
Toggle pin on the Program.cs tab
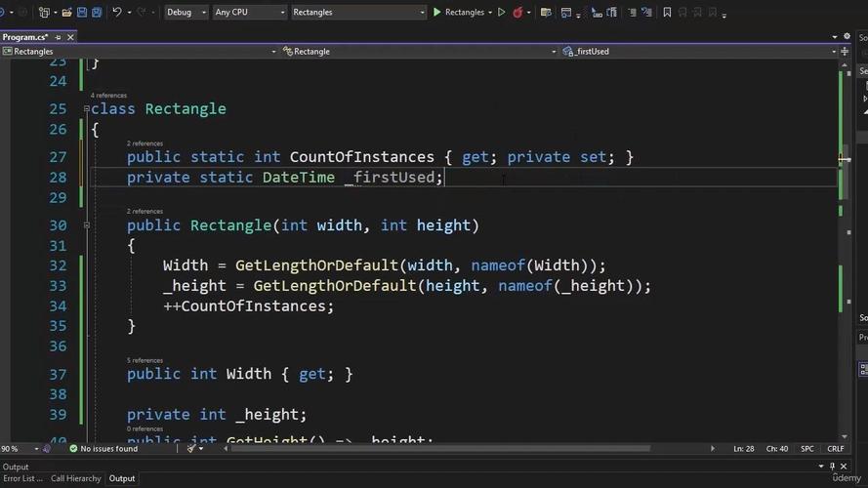(x=59, y=37)
